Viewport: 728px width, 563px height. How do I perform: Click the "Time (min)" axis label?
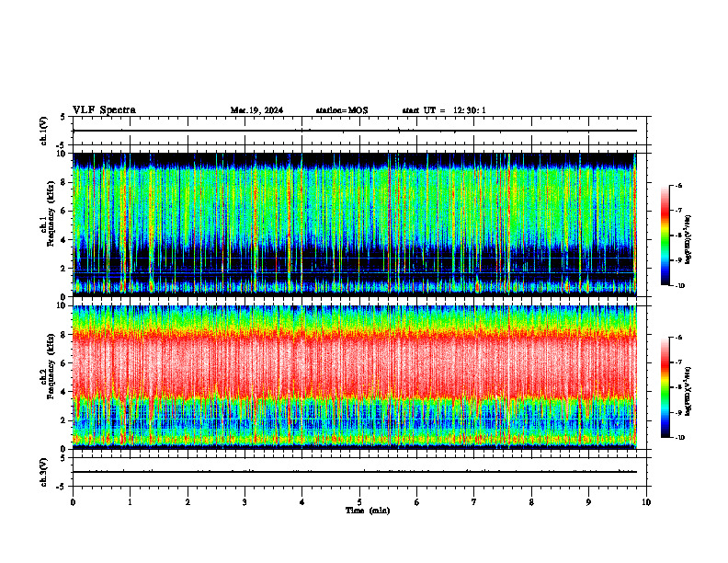click(368, 511)
